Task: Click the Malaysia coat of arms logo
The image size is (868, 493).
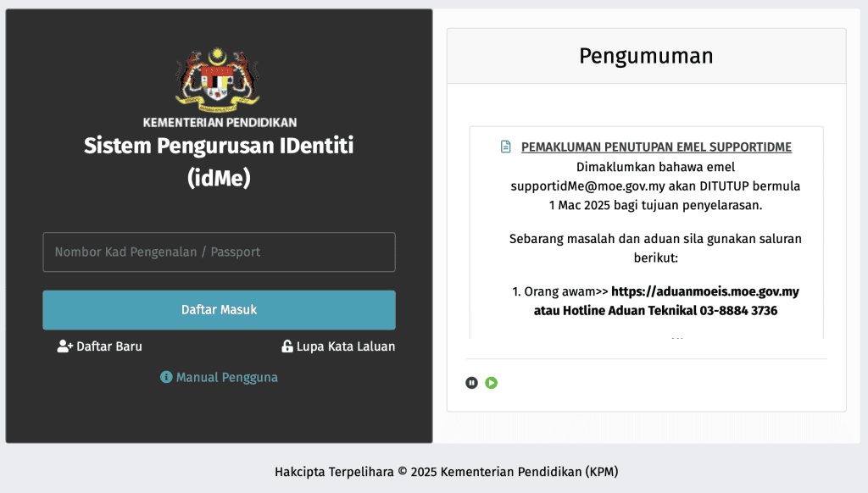Action: pos(218,80)
